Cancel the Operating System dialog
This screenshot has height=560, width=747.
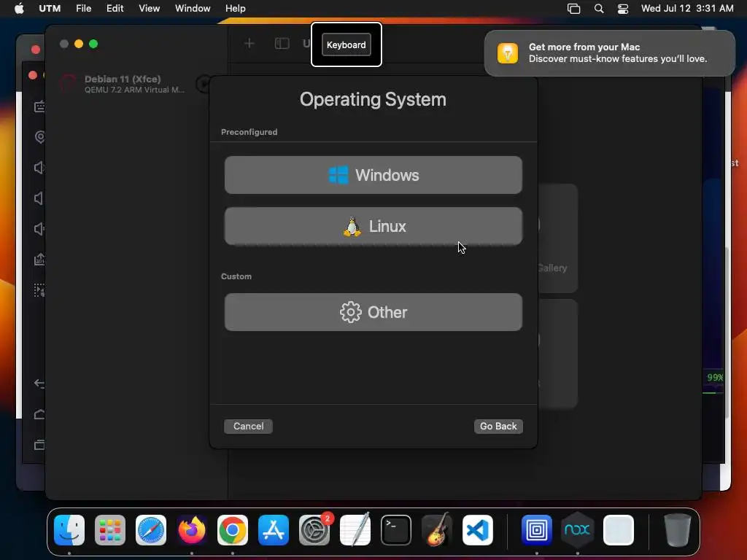pos(248,426)
